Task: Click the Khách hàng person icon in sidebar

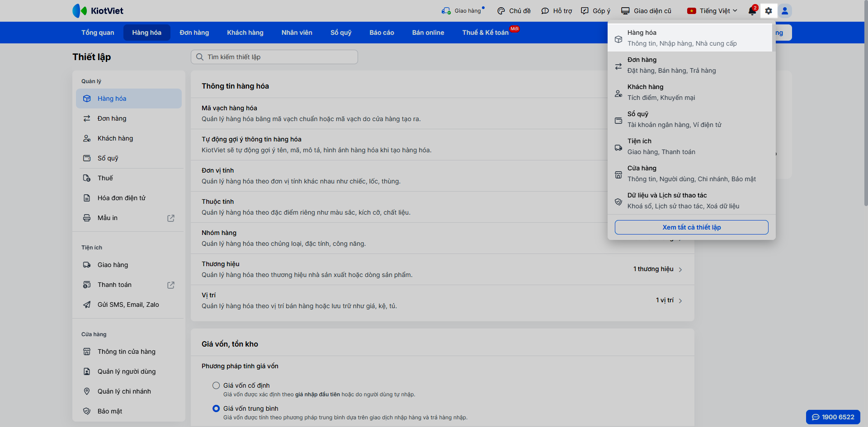Action: [x=87, y=138]
